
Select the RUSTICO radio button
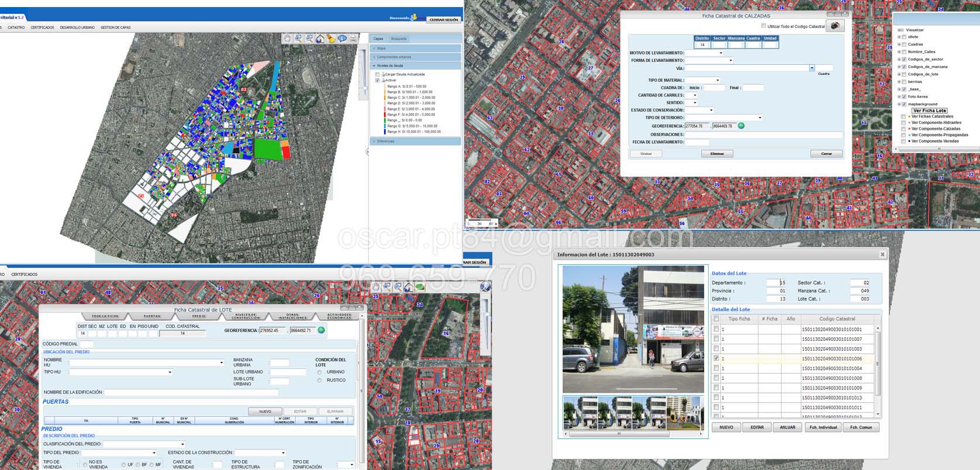[x=319, y=381]
